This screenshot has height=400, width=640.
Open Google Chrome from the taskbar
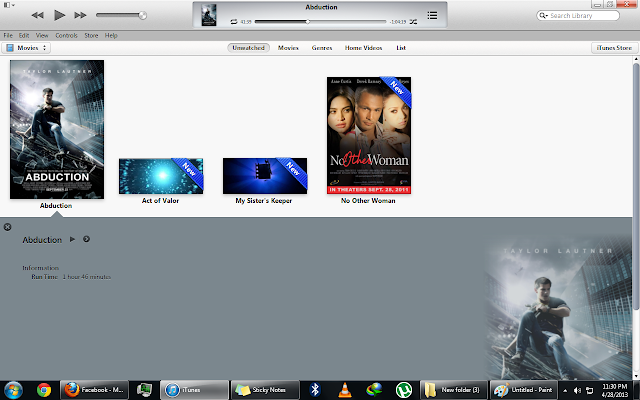point(44,390)
